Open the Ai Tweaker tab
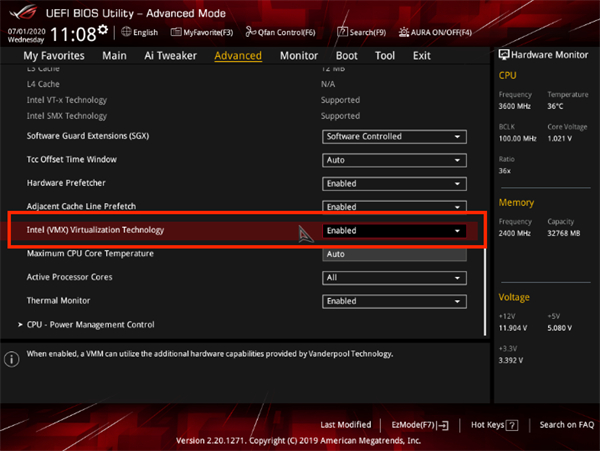This screenshot has height=451, width=600. point(170,56)
